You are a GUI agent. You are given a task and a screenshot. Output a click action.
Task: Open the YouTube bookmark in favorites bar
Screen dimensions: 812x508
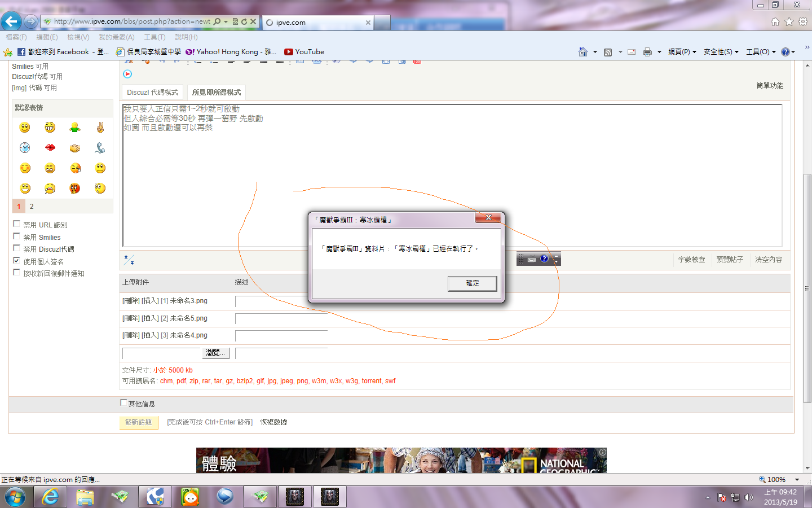(304, 52)
